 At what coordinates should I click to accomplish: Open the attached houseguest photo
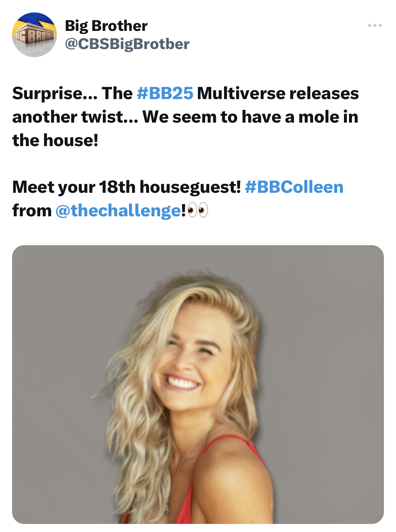click(198, 384)
